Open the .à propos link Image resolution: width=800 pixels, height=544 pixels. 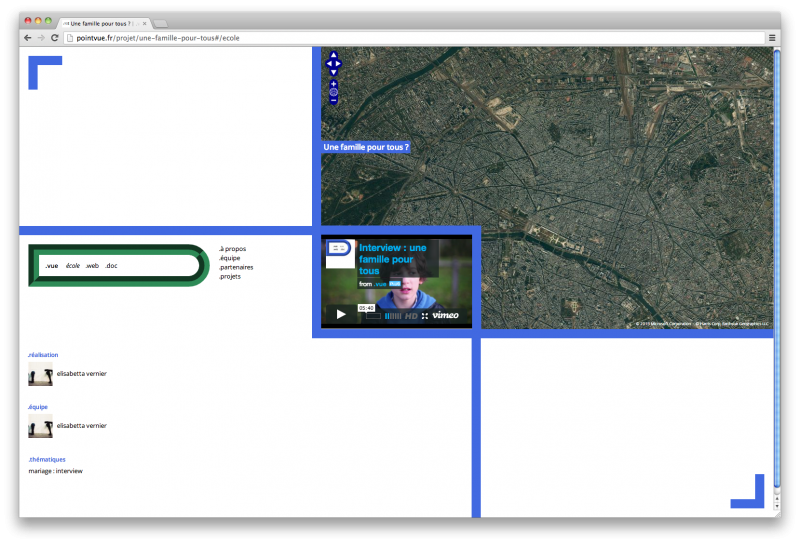[x=232, y=248]
